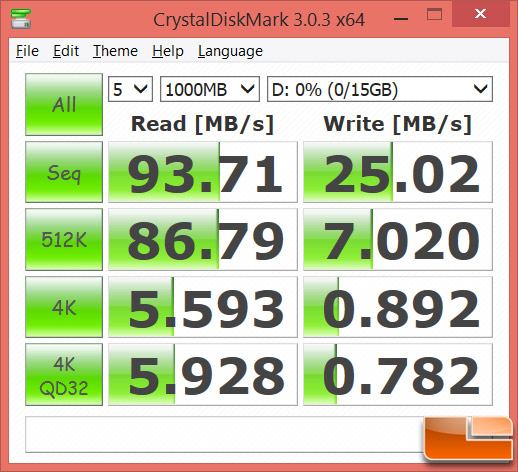
Task: Open the Theme menu
Action: [115, 51]
